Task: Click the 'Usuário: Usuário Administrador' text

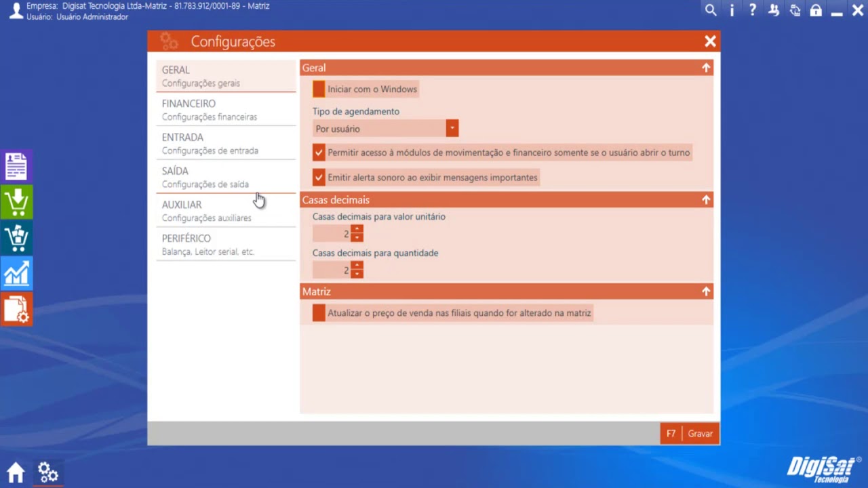Action: point(77,17)
